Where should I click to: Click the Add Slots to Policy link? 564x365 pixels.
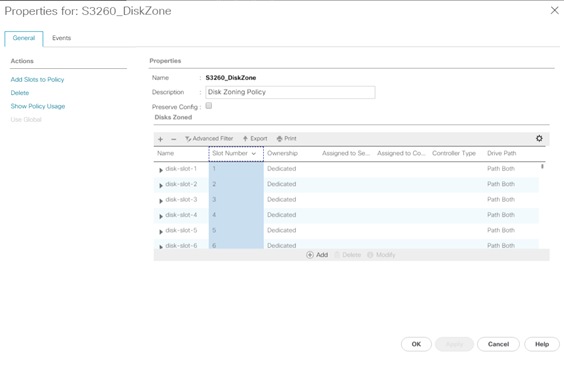37,79
